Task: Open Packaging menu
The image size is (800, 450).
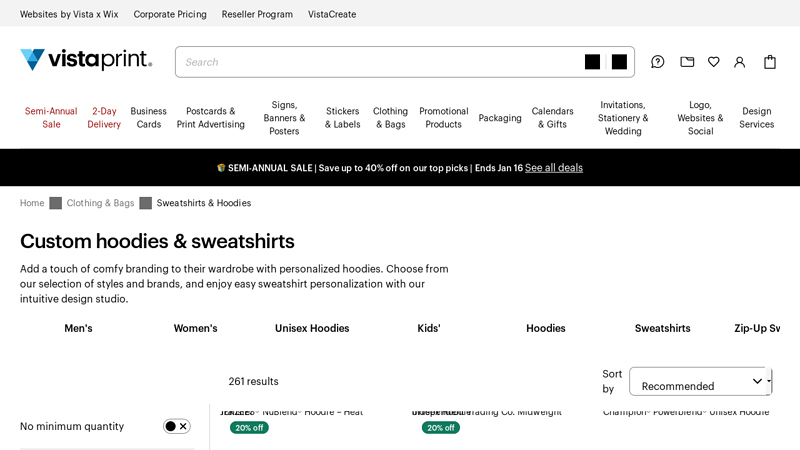Action: click(500, 118)
